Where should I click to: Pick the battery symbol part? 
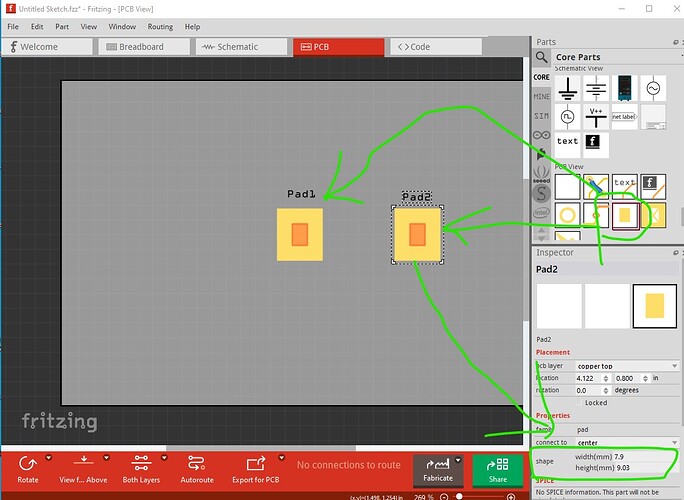pyautogui.click(x=596, y=88)
